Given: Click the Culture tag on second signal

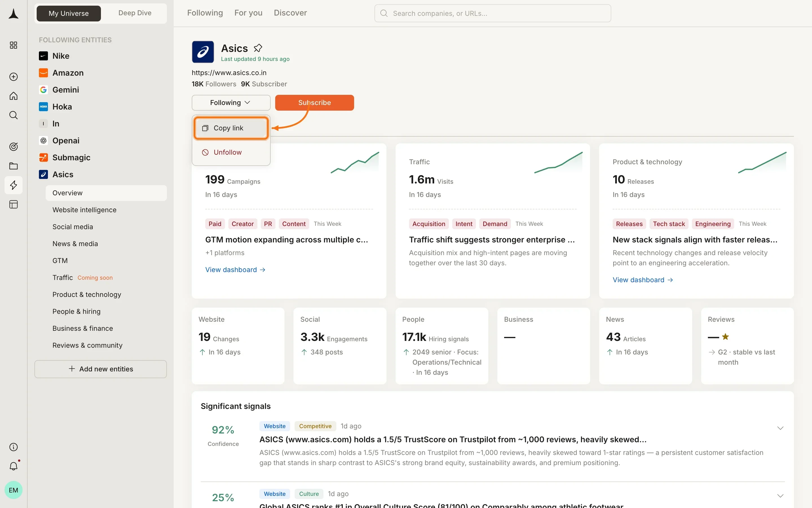Looking at the screenshot, I should (x=309, y=494).
